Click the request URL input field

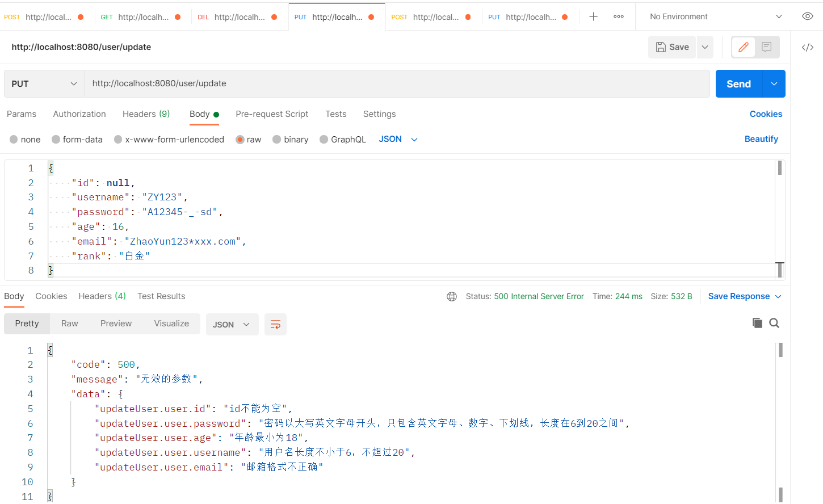397,83
